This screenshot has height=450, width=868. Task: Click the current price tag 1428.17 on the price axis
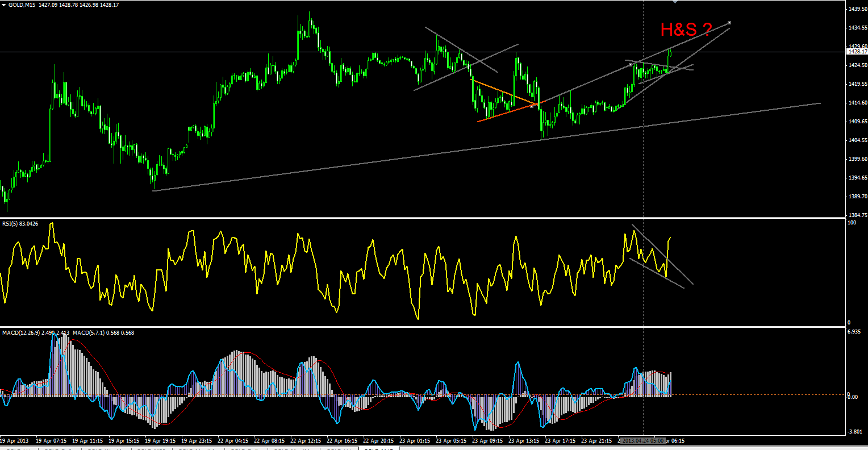click(x=857, y=52)
